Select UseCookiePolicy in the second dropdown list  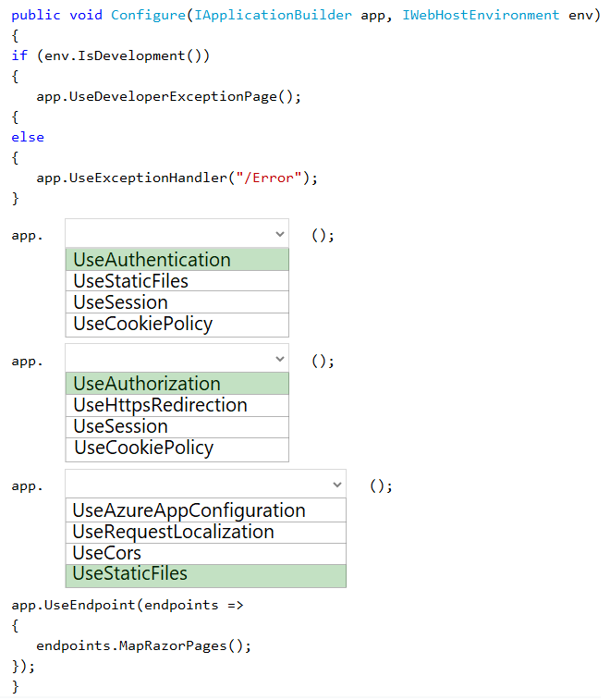(x=177, y=449)
